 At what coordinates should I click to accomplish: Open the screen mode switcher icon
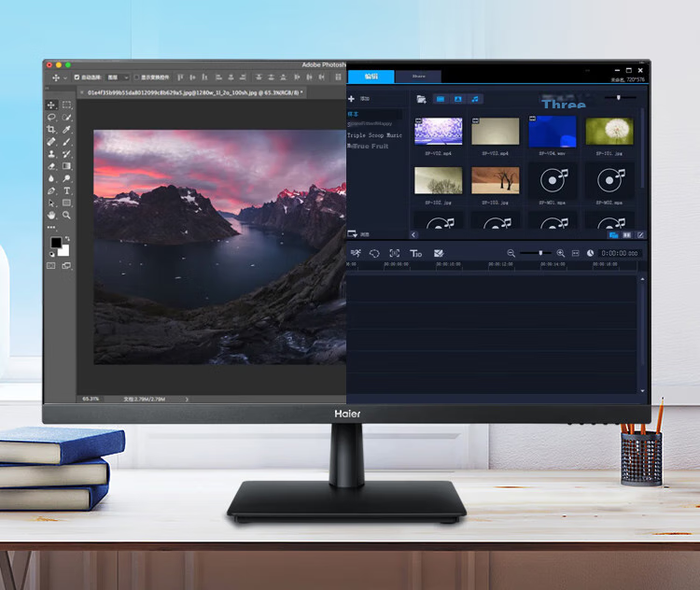point(66,266)
